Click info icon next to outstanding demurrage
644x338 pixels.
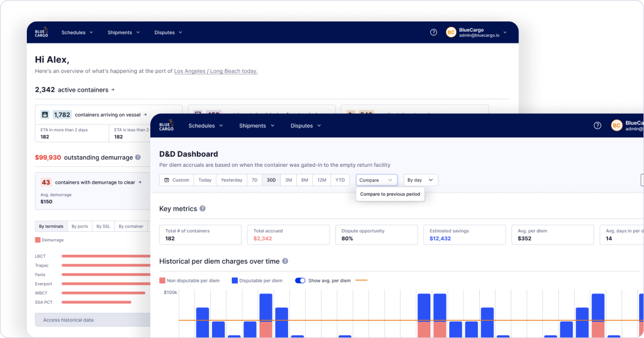click(x=138, y=157)
